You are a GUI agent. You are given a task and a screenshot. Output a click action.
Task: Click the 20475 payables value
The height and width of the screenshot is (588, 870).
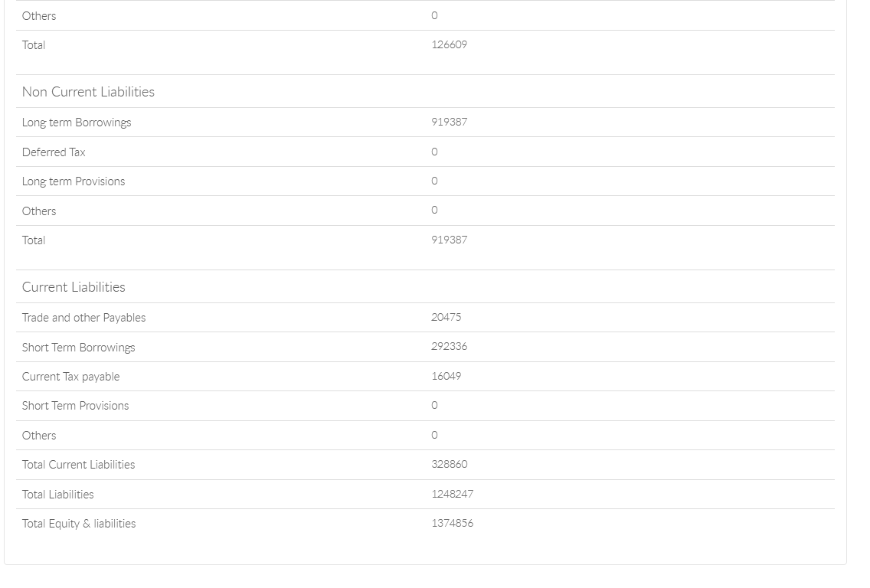click(x=446, y=317)
